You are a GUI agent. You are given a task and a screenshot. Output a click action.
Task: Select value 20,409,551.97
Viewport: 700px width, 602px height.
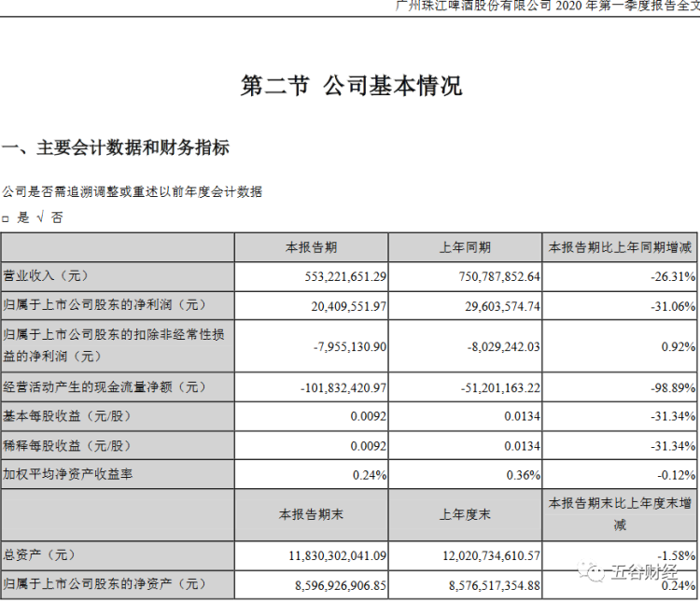click(349, 306)
